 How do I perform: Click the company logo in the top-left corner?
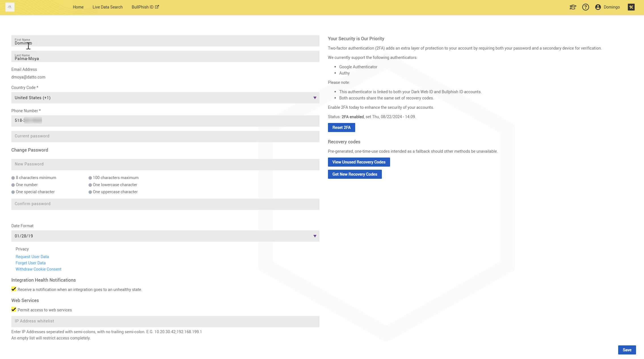click(x=10, y=7)
